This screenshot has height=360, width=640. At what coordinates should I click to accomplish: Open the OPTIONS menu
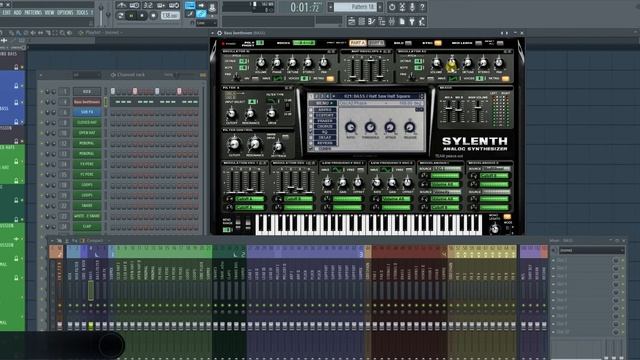65,13
